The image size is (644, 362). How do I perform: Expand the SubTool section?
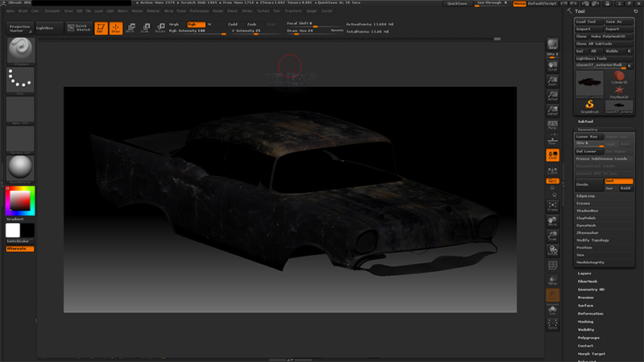coord(585,121)
